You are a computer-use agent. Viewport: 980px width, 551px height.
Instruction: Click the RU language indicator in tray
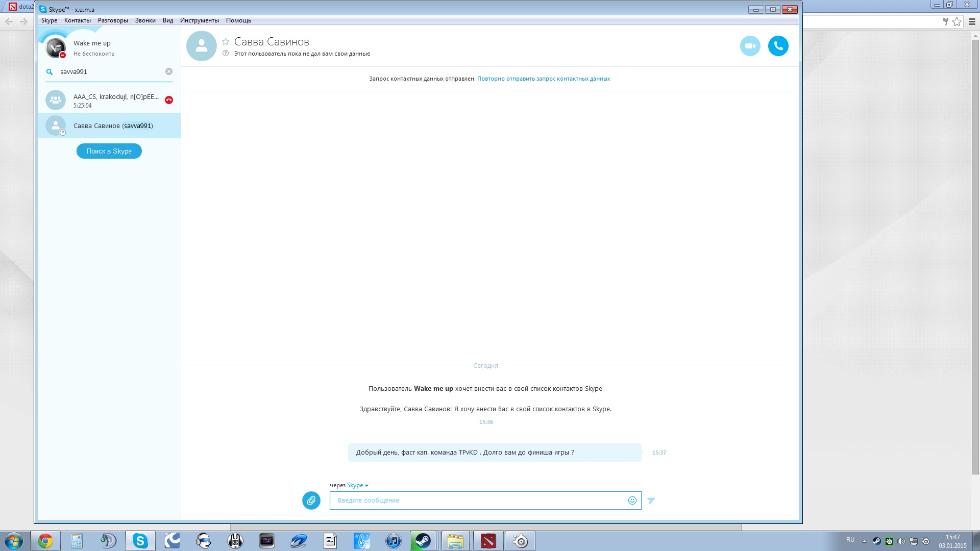point(850,540)
